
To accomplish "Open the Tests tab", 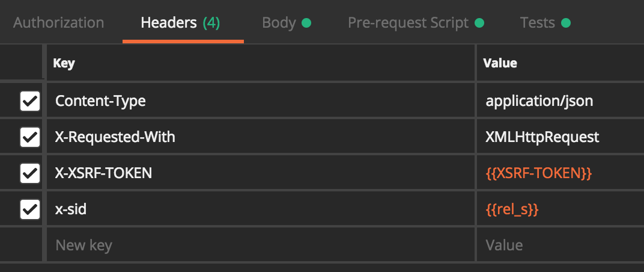I will [x=545, y=23].
